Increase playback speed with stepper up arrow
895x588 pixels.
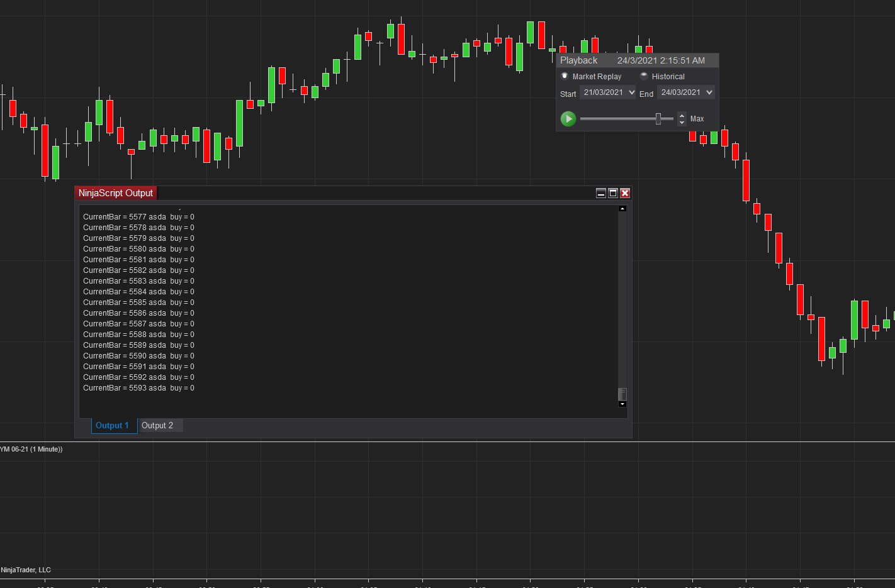pyautogui.click(x=682, y=115)
